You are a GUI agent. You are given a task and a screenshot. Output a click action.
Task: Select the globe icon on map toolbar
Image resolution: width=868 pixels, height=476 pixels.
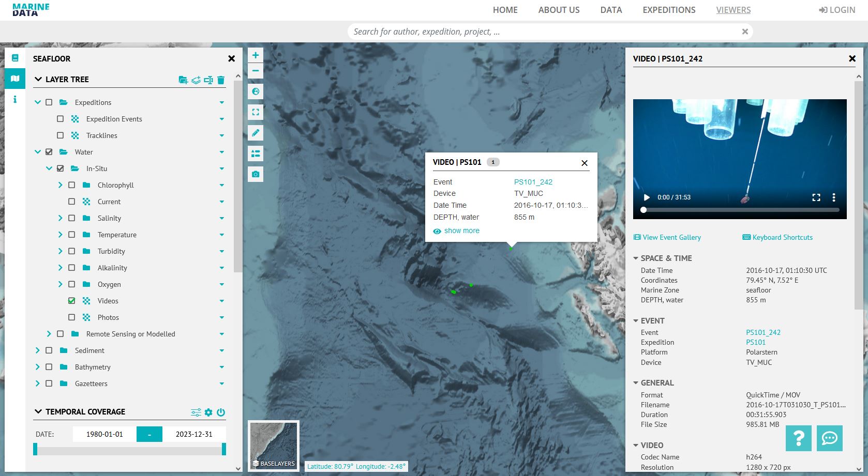pyautogui.click(x=255, y=91)
